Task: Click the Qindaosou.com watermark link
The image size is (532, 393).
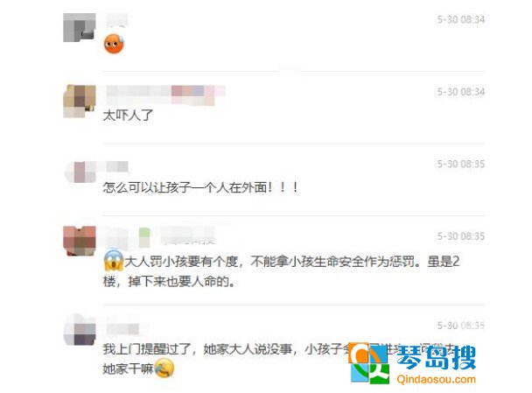Action: tap(437, 379)
